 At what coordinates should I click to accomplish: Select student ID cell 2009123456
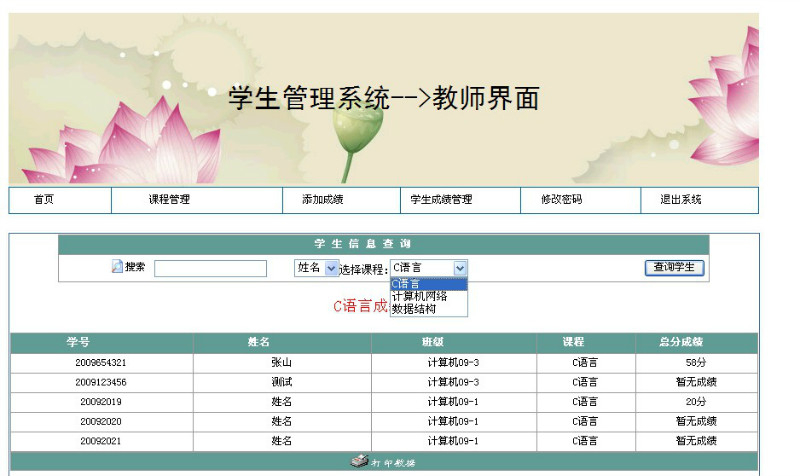pyautogui.click(x=101, y=382)
